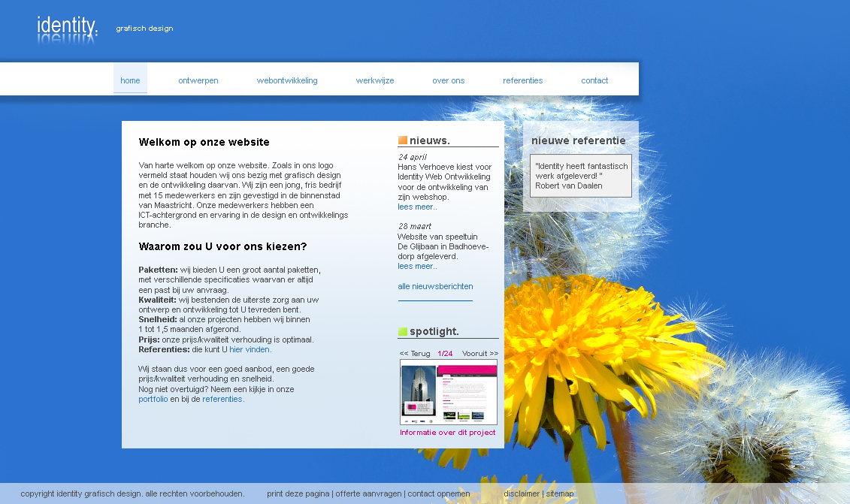Open the ontwerpen menu item

(198, 80)
